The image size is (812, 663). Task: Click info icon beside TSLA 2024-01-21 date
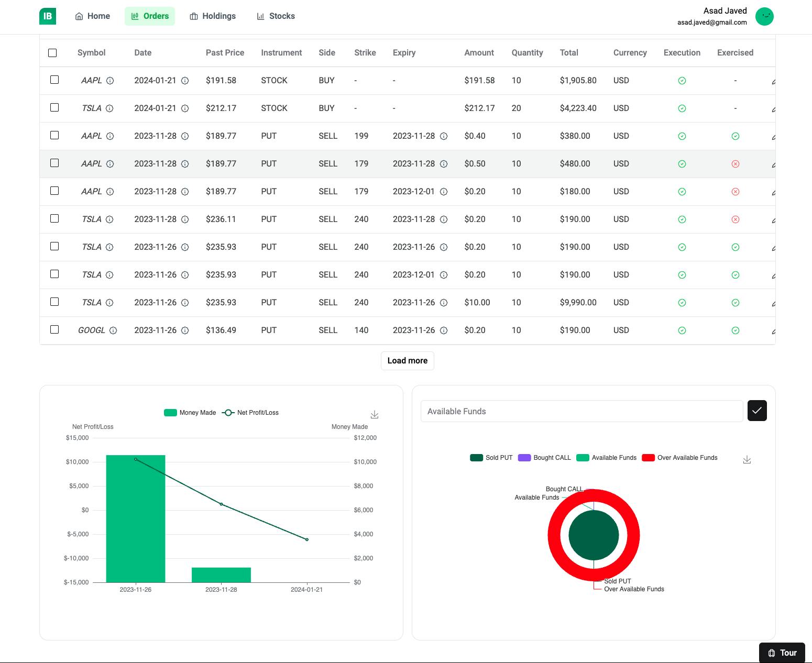click(185, 108)
